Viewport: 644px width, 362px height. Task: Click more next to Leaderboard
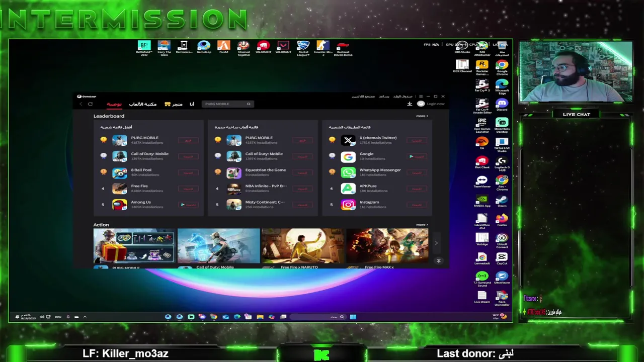[422, 116]
